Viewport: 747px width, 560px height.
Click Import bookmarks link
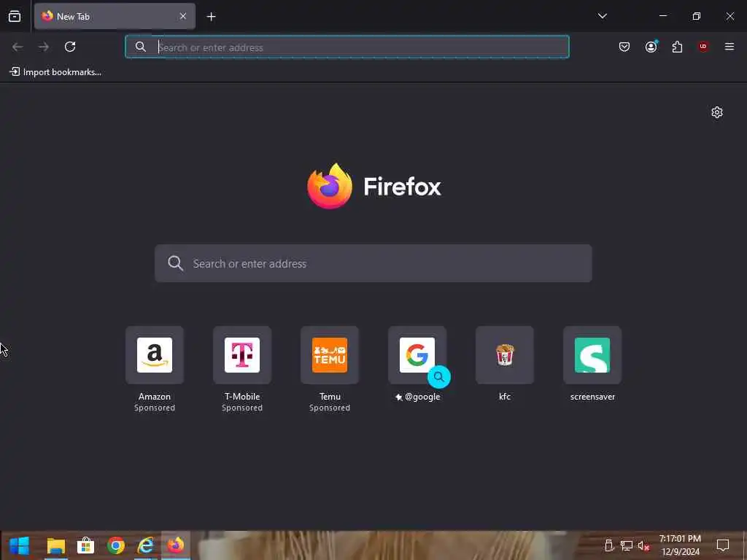pos(55,72)
